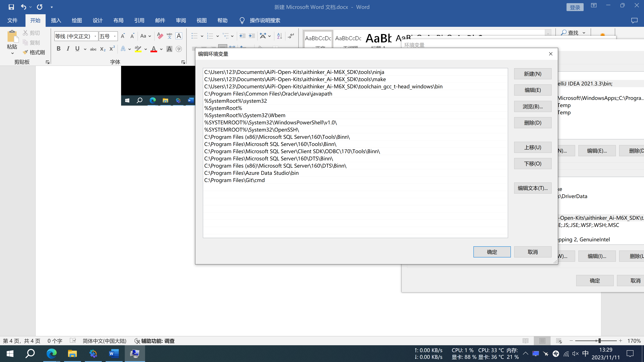Click the decrease indent icon
This screenshot has height=362, width=644.
pyautogui.click(x=242, y=36)
